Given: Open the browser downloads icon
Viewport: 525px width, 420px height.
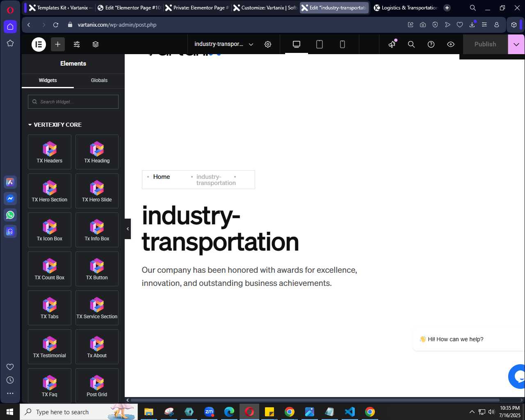Looking at the screenshot, I should point(472,25).
